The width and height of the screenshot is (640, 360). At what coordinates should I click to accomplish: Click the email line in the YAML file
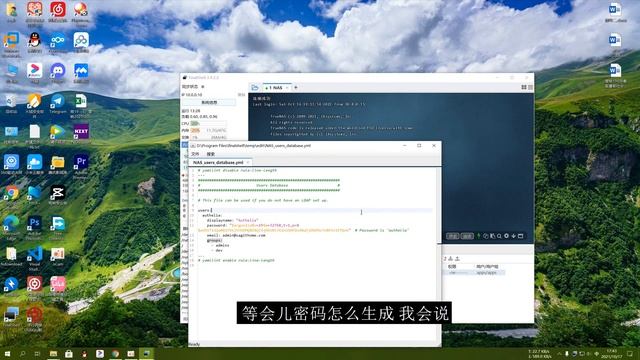236,236
